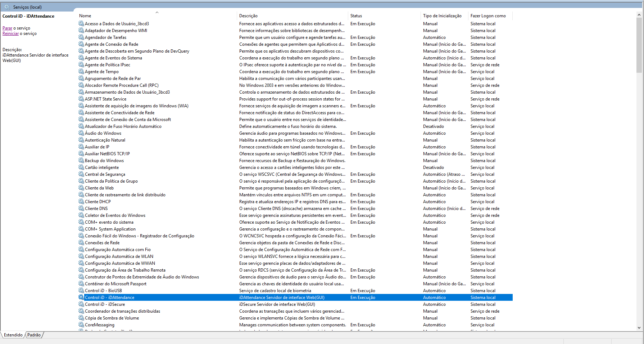The image size is (644, 344).
Task: Select Configuração Automática de WWAN
Action: tap(295, 263)
